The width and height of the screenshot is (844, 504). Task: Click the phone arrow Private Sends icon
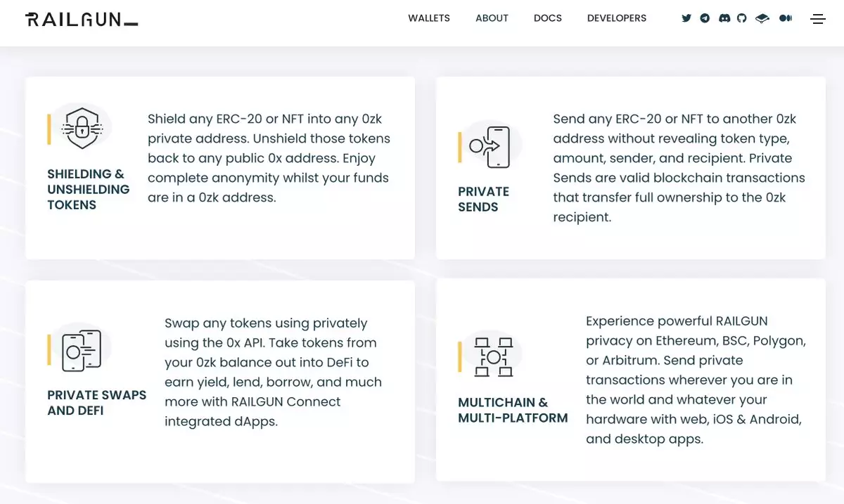[x=490, y=146]
